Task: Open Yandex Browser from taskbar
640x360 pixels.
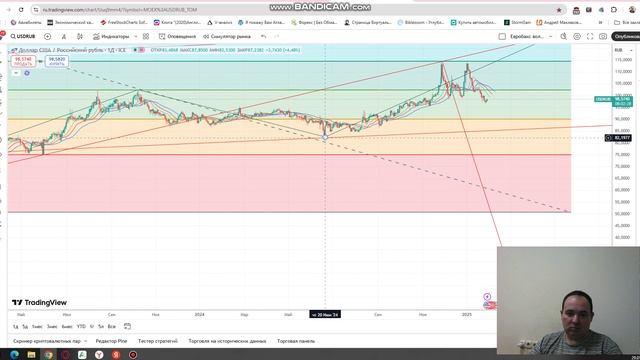Action: 99,355
